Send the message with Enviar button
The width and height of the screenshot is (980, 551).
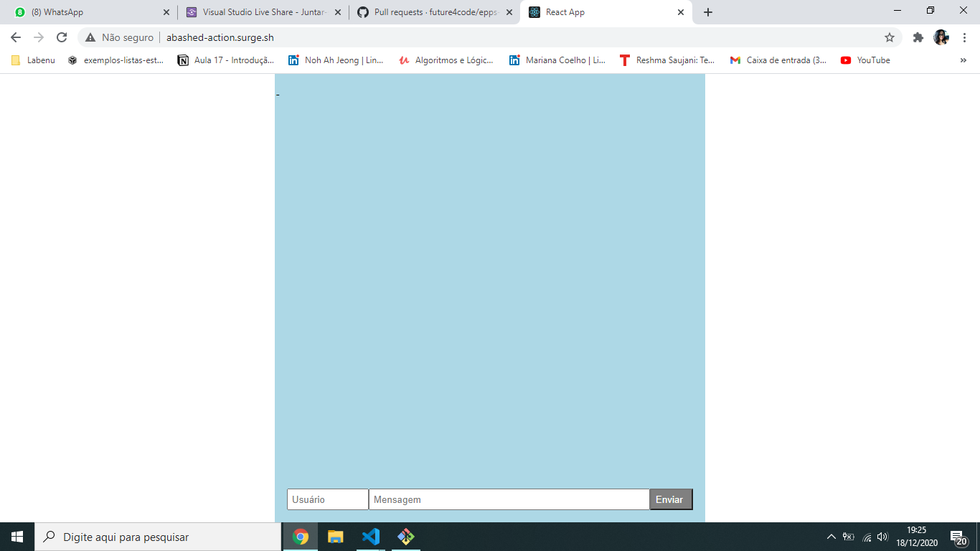click(x=671, y=499)
